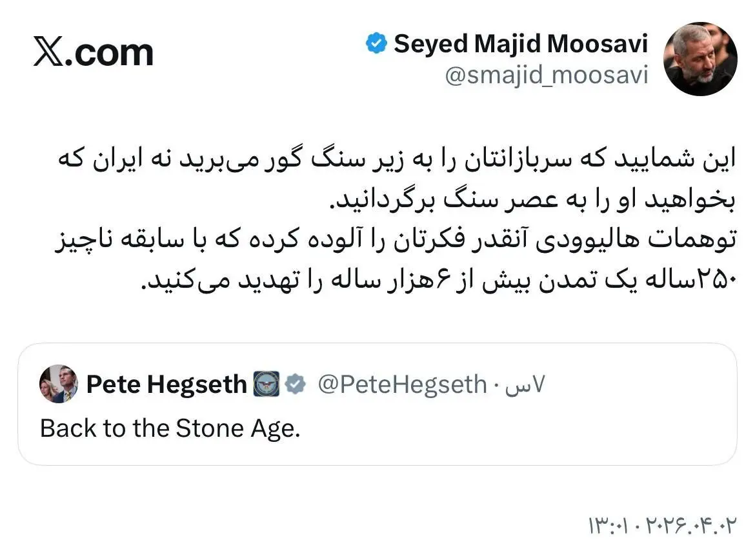
Task: Click the X logo icon
Action: pyautogui.click(x=49, y=52)
